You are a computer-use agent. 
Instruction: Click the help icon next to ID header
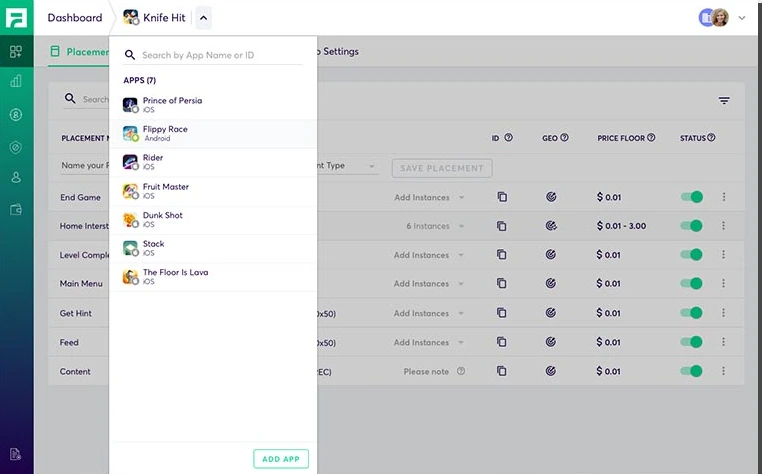click(x=508, y=138)
